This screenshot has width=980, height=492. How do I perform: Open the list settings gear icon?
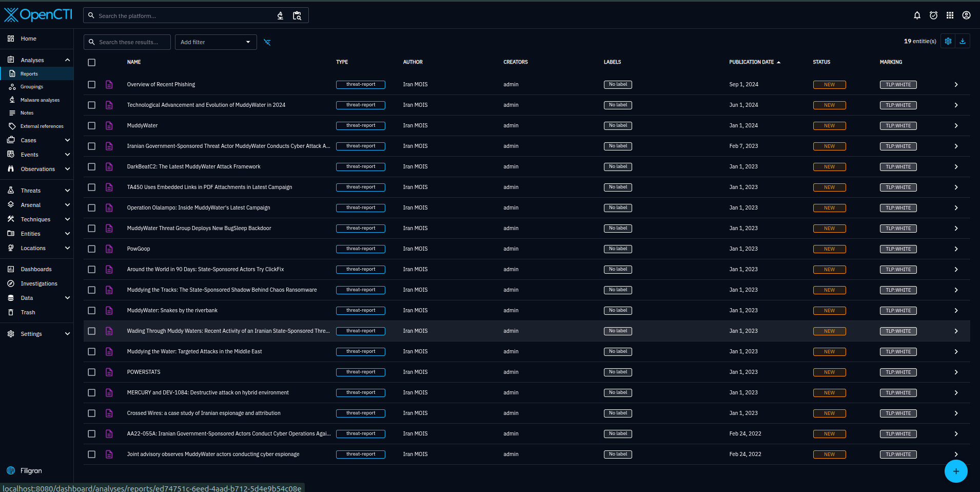[948, 41]
